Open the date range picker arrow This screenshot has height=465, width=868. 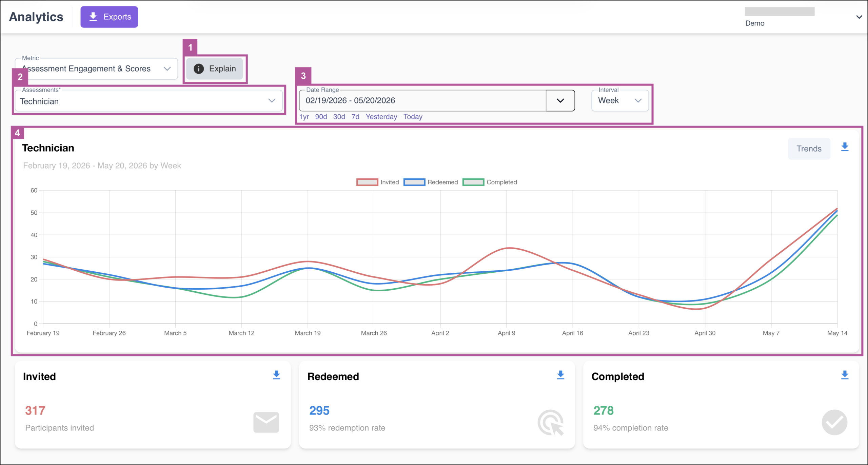[x=560, y=101]
